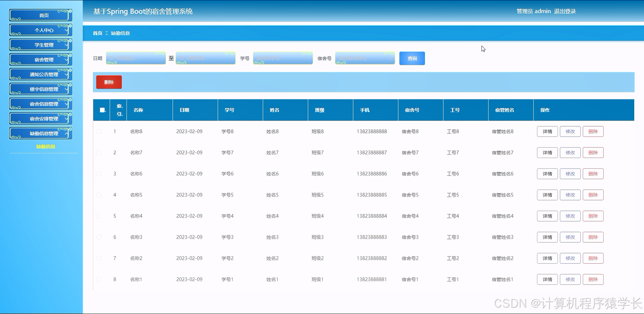The image size is (644, 314).
Task: Click 删除 for row 名称5
Action: pos(593,195)
